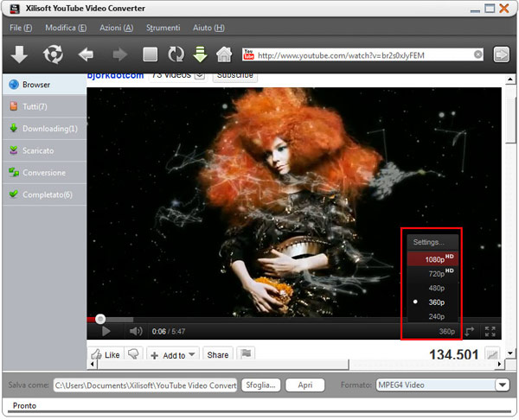Screen dimensions: 519x420
Task: Show the Downloading(1) list
Action: click(x=44, y=129)
